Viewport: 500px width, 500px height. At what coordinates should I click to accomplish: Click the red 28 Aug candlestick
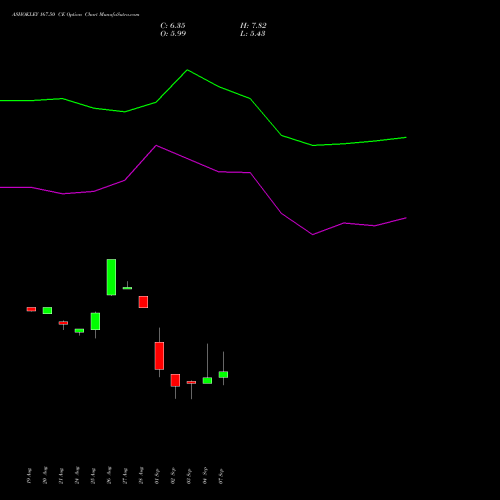click(x=143, y=302)
